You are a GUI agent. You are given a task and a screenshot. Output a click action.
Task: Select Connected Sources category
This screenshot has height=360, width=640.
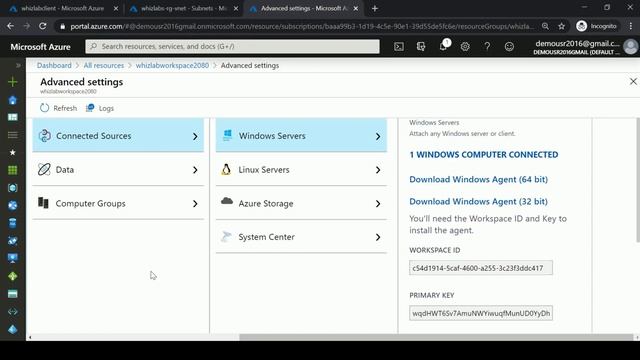118,136
